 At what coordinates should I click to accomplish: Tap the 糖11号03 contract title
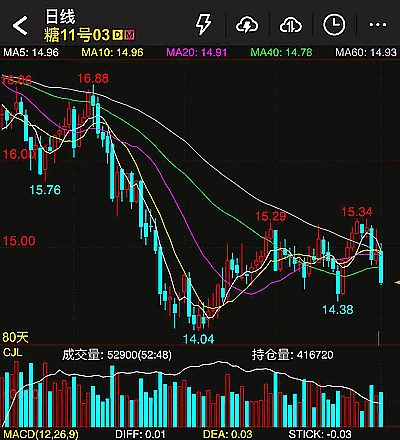[x=77, y=35]
